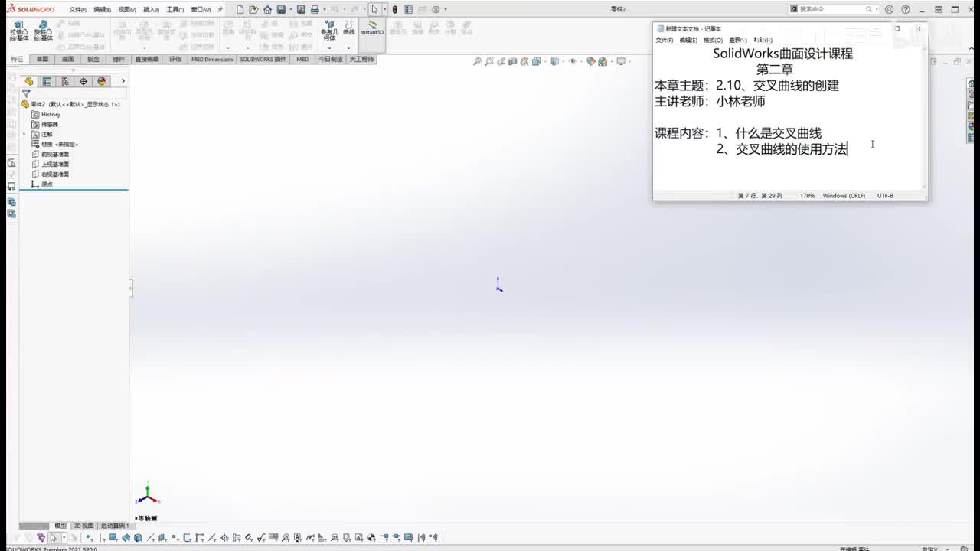Click the New document icon
Viewport: 980px width, 551px height.
tap(240, 9)
